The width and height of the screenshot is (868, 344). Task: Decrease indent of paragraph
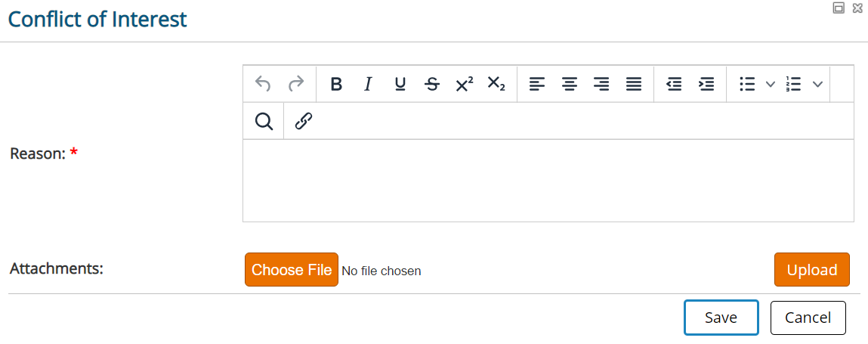[674, 84]
